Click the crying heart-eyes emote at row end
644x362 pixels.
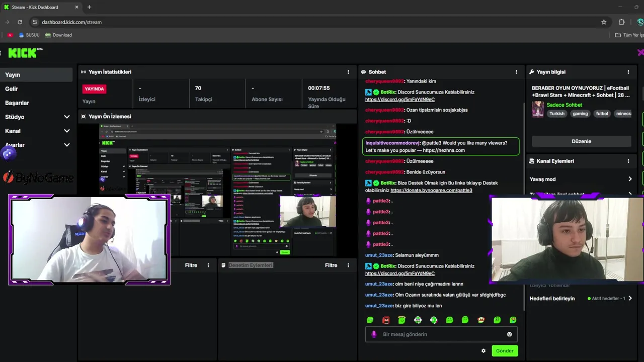(x=513, y=320)
